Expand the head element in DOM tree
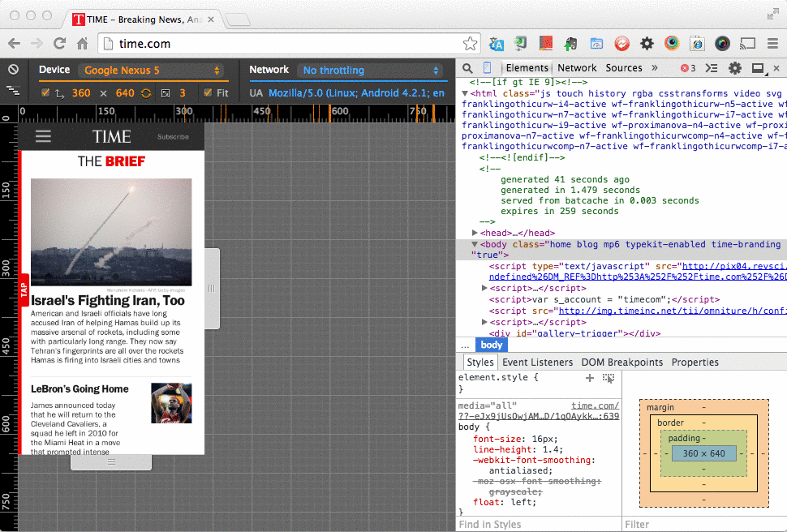The width and height of the screenshot is (787, 532). tap(475, 233)
